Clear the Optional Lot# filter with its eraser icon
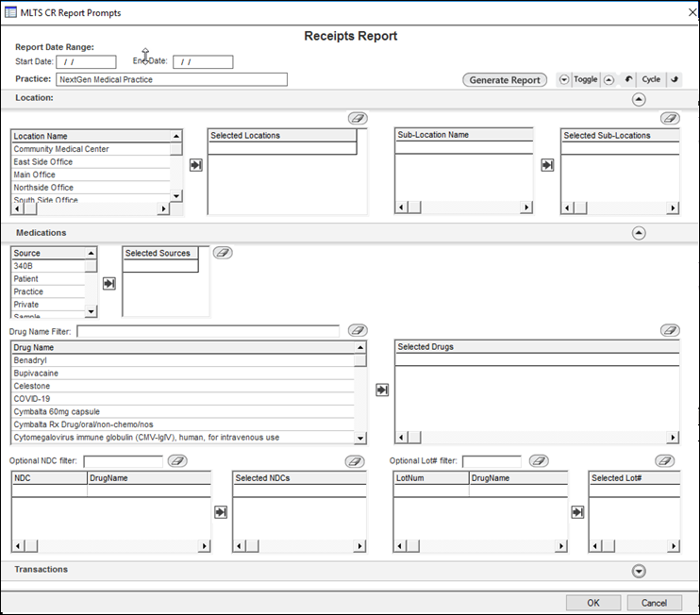700x615 pixels. point(539,461)
